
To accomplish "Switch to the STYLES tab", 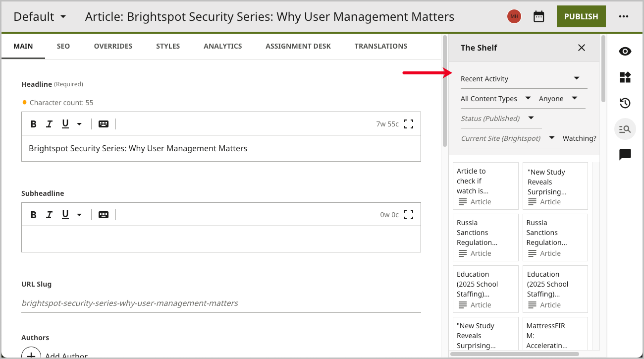I will click(x=168, y=46).
